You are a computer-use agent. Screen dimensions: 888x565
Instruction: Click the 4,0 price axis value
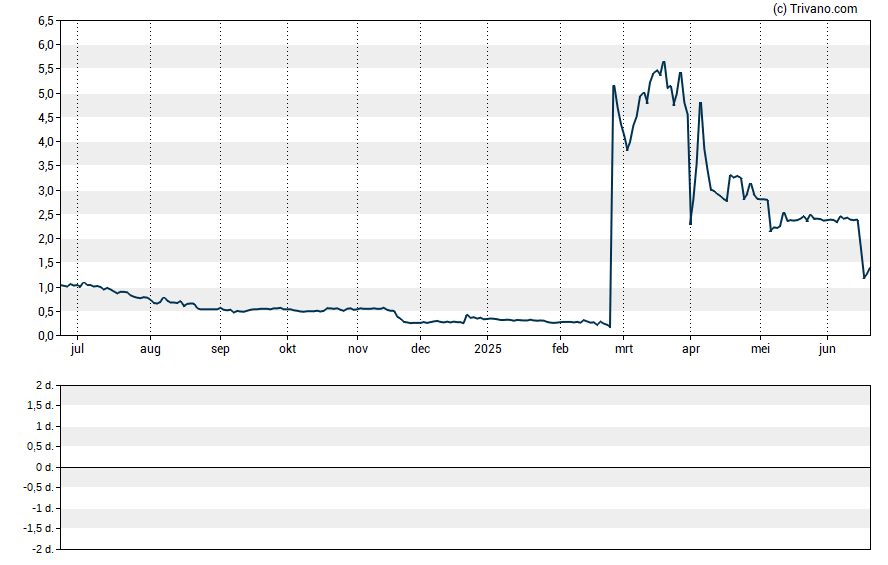pyautogui.click(x=46, y=142)
